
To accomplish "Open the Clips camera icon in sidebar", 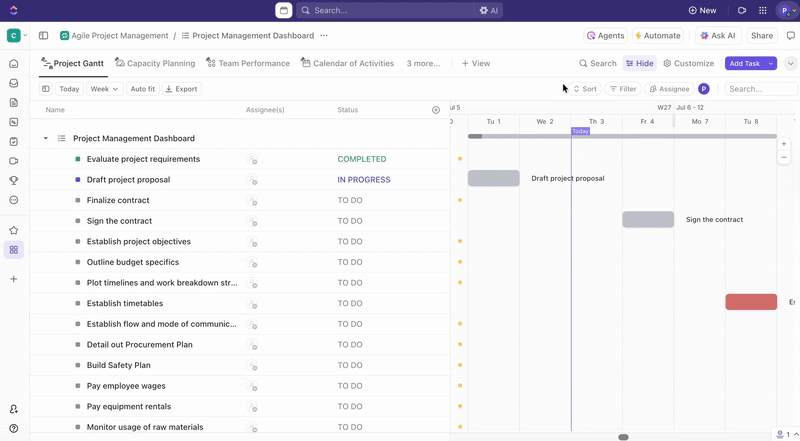I will coord(14,161).
